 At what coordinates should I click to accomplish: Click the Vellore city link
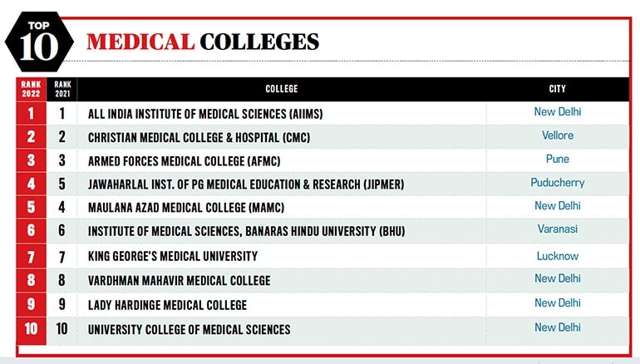tap(557, 135)
